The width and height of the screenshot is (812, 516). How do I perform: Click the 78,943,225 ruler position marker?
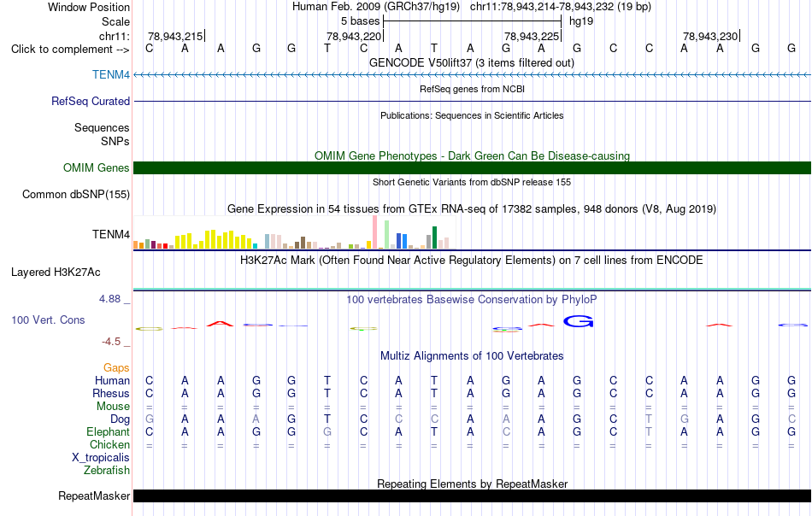[x=532, y=36]
